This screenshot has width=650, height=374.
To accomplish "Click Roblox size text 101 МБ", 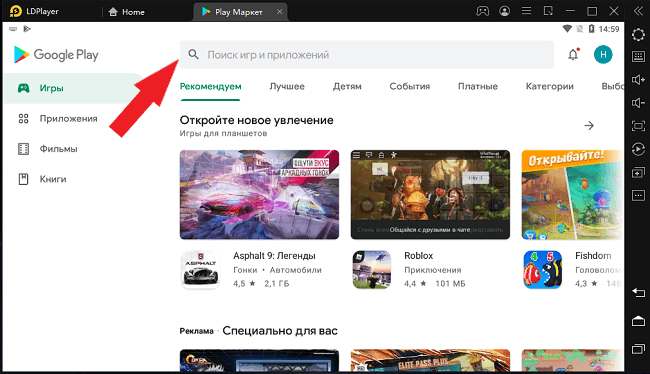I will 450,284.
